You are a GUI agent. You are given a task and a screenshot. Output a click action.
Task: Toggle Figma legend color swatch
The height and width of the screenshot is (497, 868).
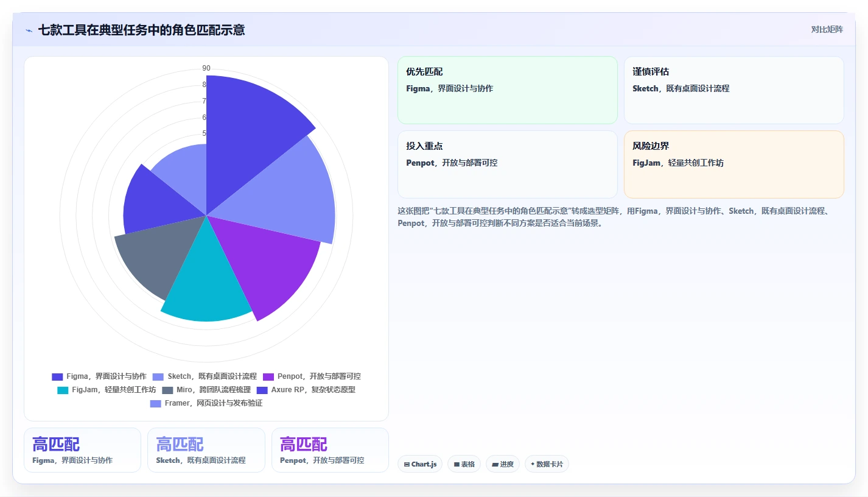click(57, 377)
